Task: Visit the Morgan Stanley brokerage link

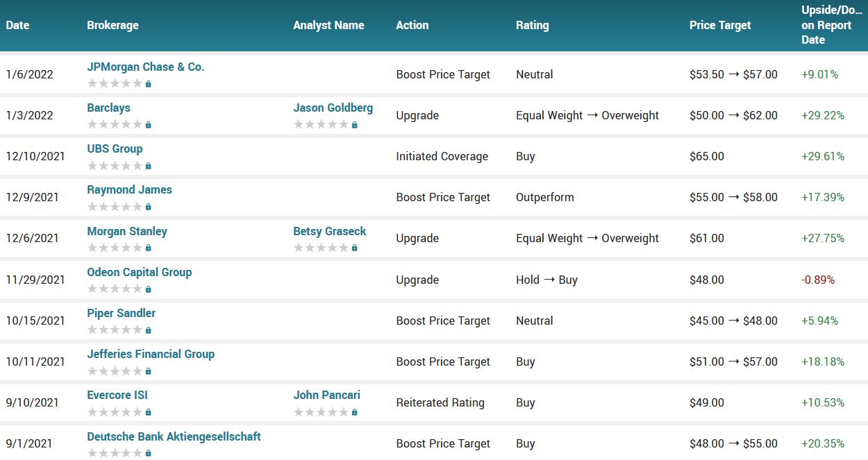Action: [127, 232]
